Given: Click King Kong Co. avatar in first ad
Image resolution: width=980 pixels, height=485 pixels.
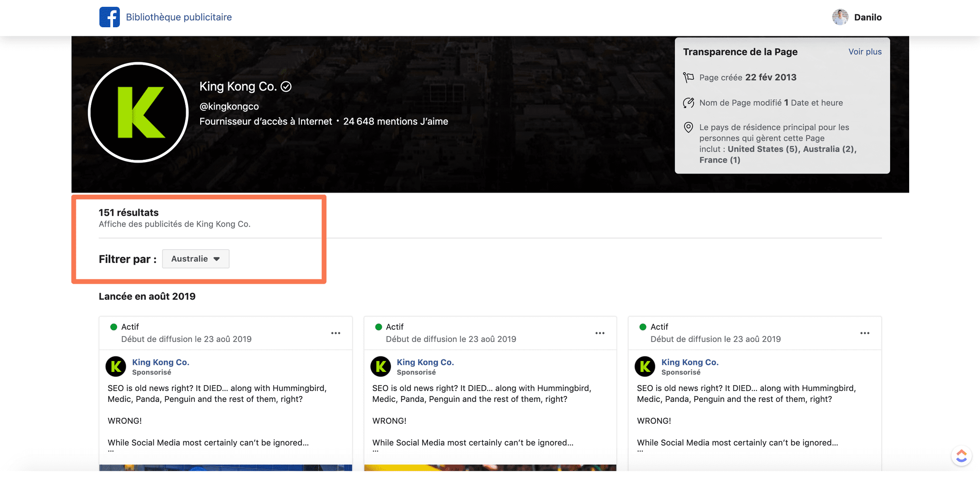Looking at the screenshot, I should point(116,366).
